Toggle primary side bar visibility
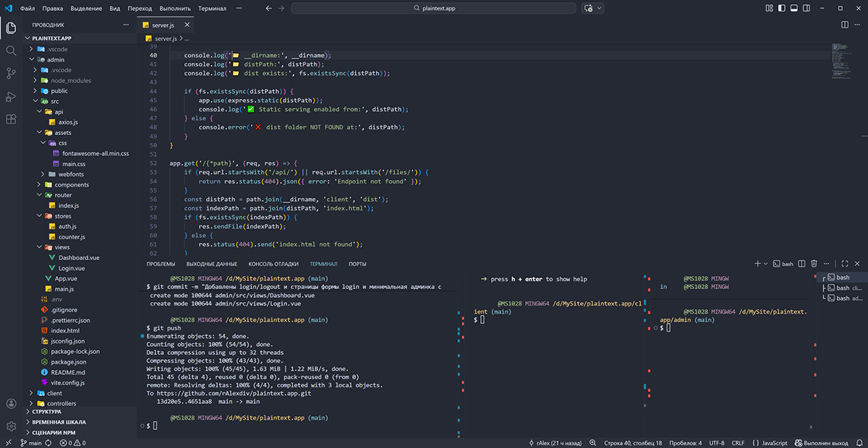The image size is (868, 448). [x=781, y=9]
